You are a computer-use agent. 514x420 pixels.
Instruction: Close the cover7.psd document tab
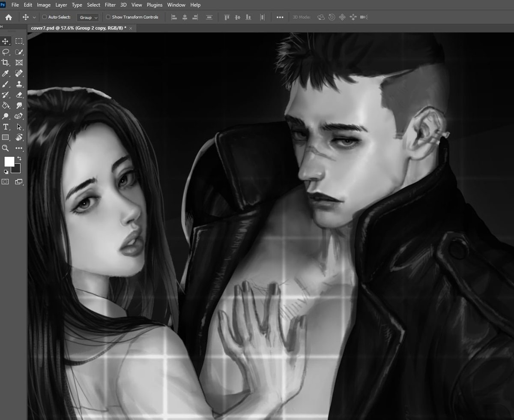tap(131, 28)
